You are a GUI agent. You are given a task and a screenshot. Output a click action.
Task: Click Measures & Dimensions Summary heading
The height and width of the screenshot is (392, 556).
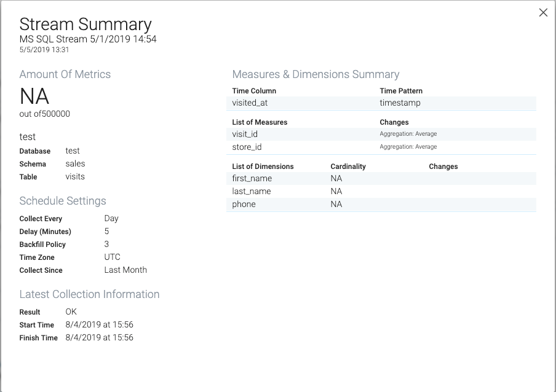(316, 74)
